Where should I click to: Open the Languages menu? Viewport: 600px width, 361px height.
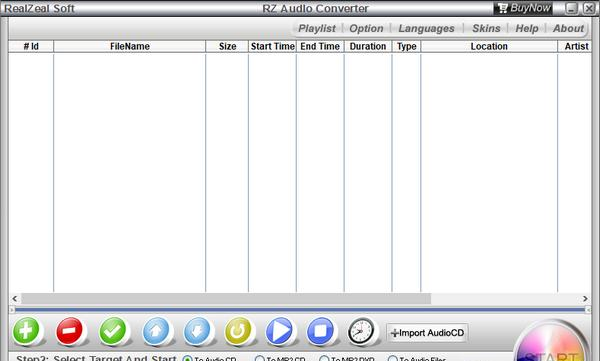426,28
